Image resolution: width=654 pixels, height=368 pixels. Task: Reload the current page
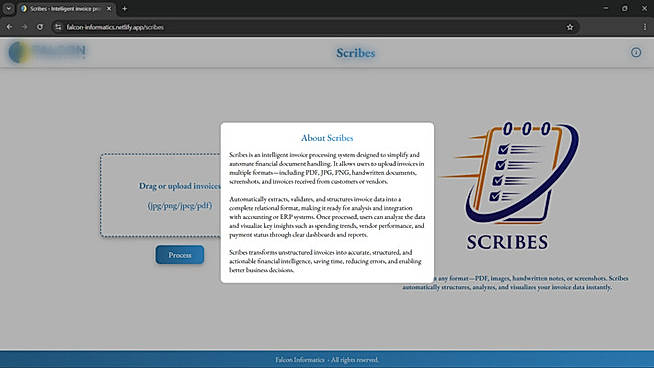[40, 27]
